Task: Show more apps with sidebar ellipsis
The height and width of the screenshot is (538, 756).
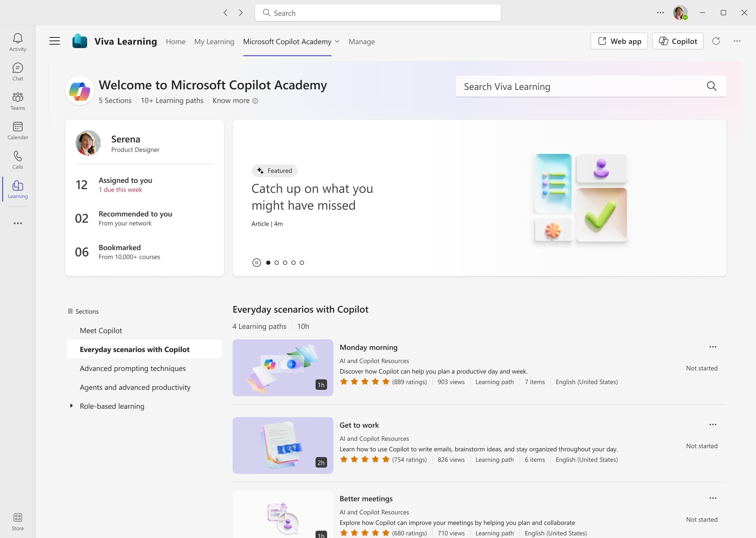Action: pyautogui.click(x=18, y=223)
